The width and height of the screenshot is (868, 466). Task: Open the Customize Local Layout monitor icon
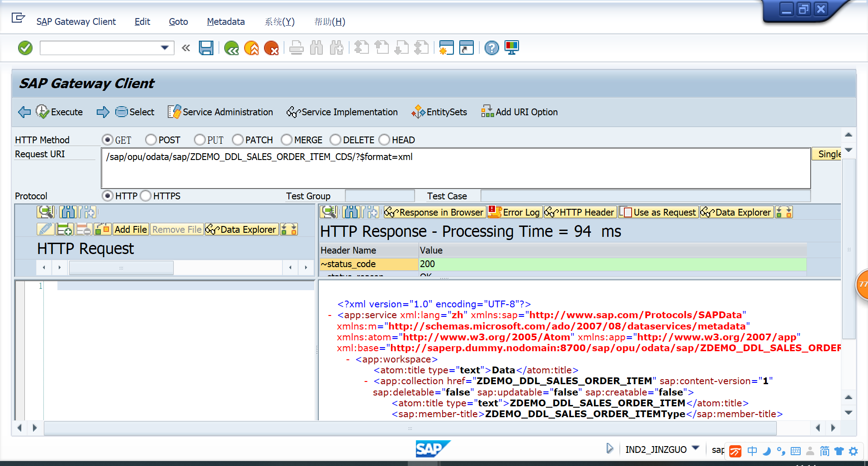[512, 47]
